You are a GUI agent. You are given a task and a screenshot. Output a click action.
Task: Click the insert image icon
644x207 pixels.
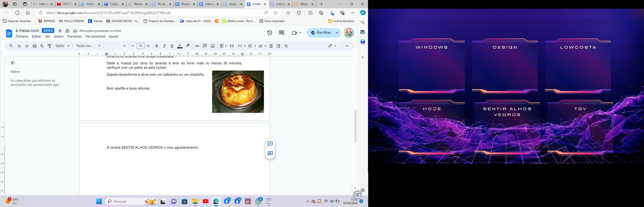pyautogui.click(x=213, y=46)
